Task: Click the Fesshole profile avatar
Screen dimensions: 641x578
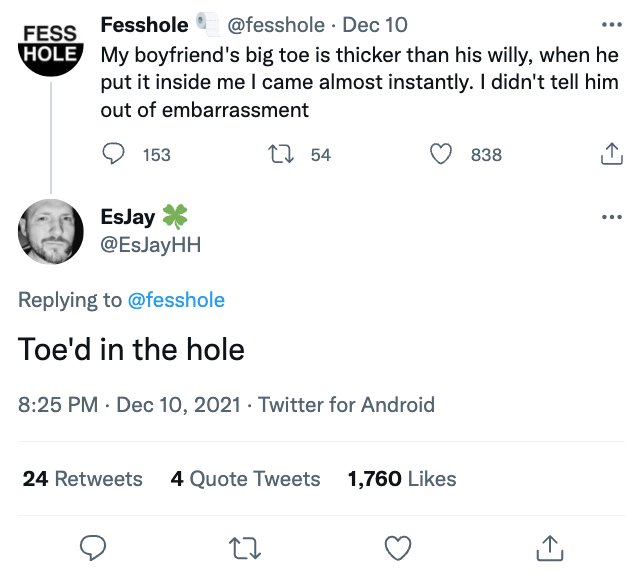Action: tap(51, 44)
